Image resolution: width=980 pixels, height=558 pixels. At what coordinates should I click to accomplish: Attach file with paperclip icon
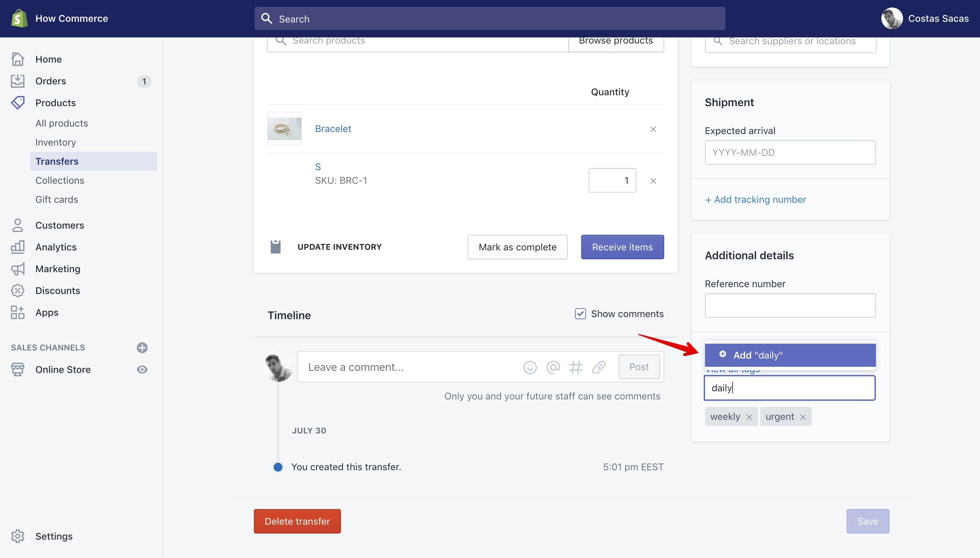tap(598, 367)
